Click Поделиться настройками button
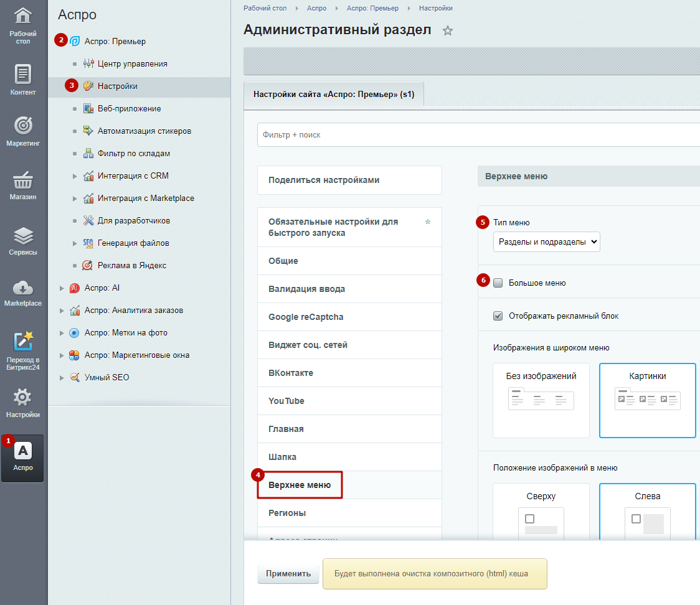This screenshot has width=700, height=605. [x=349, y=181]
